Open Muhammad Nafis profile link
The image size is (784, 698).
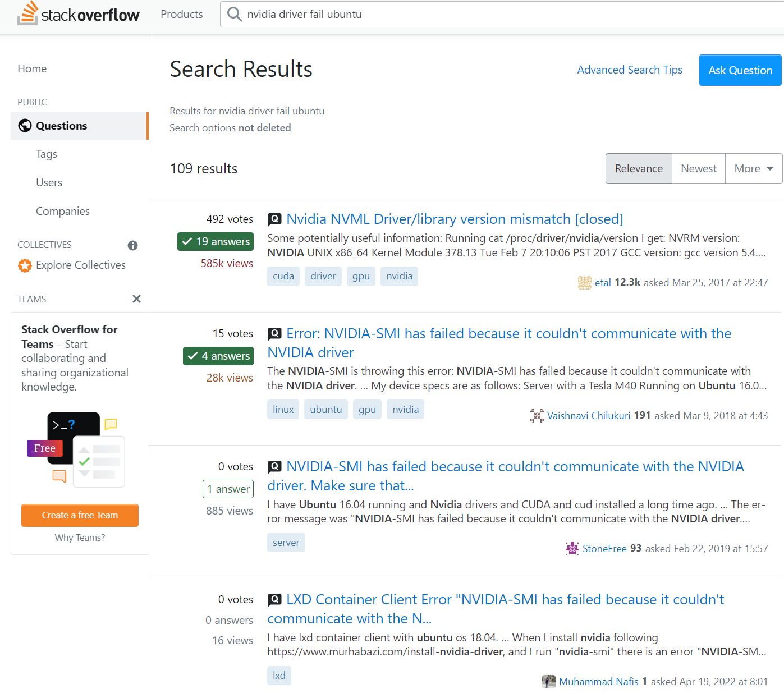599,682
